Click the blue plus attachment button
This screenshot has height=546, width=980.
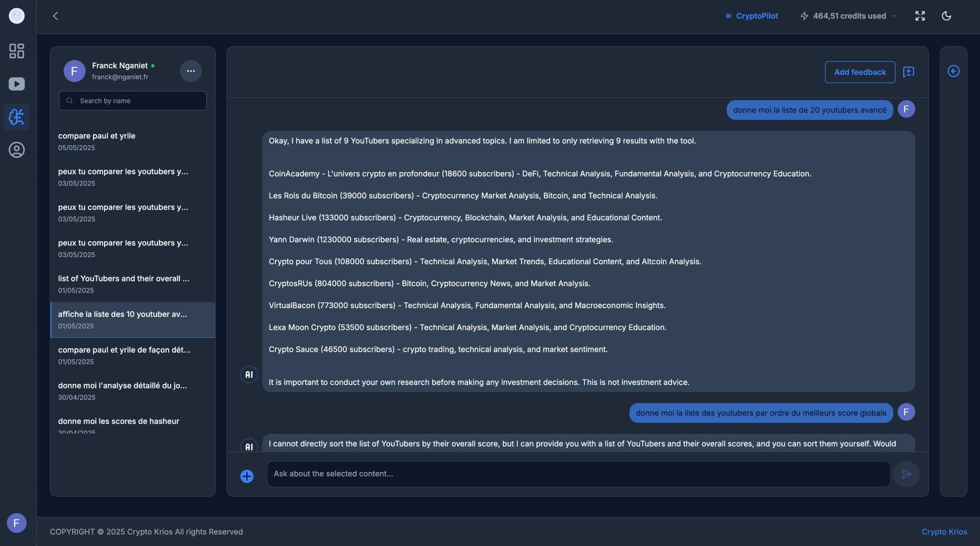point(247,476)
